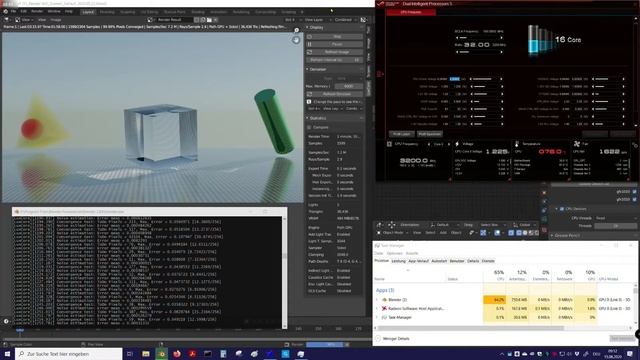
Task: Click the Refresh Image button
Action: 337,52
